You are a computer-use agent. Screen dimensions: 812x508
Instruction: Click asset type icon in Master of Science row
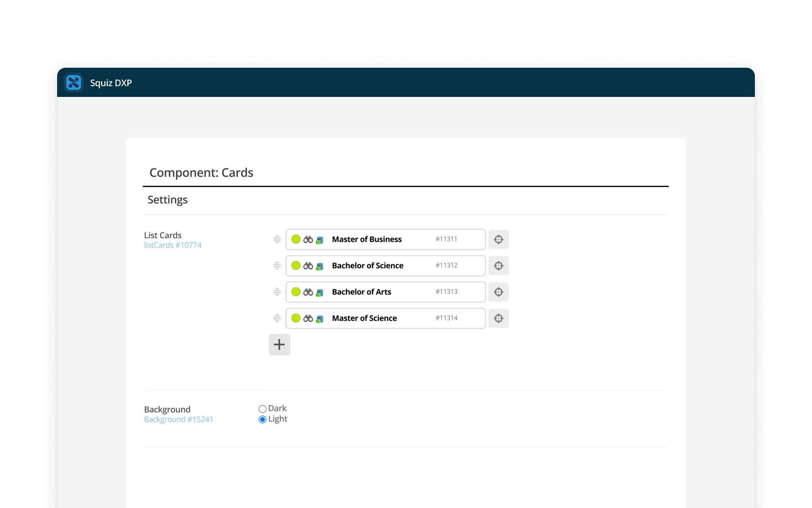[320, 318]
